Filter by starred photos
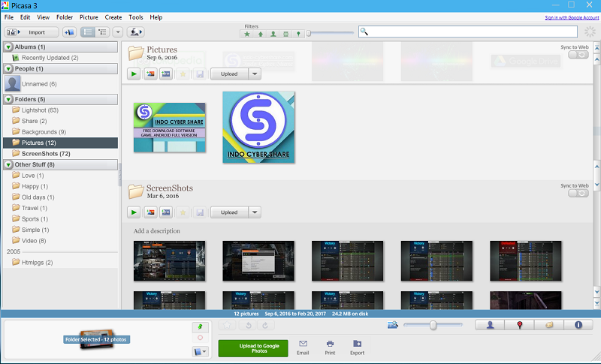Screen dimensions: 601x364 (247, 34)
